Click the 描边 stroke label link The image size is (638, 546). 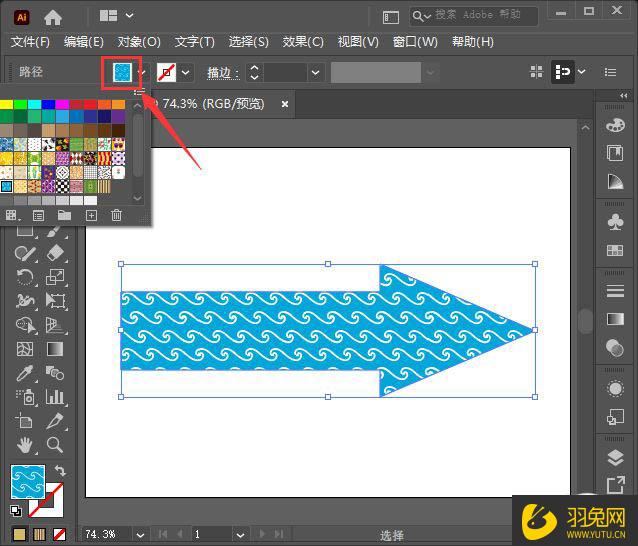point(223,73)
